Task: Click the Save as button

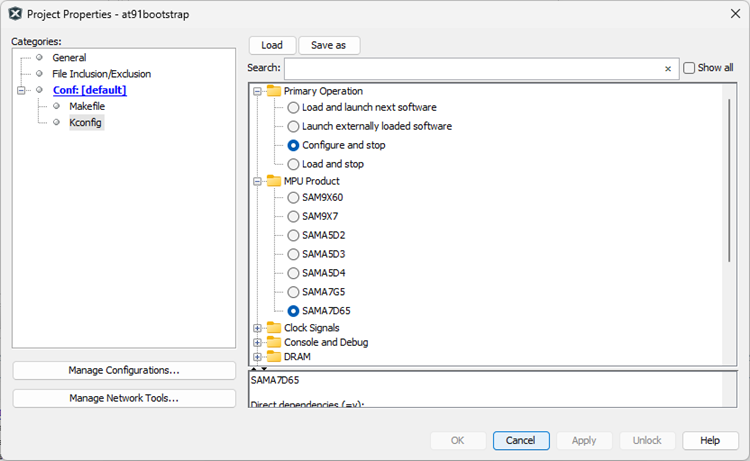Action: coord(329,45)
